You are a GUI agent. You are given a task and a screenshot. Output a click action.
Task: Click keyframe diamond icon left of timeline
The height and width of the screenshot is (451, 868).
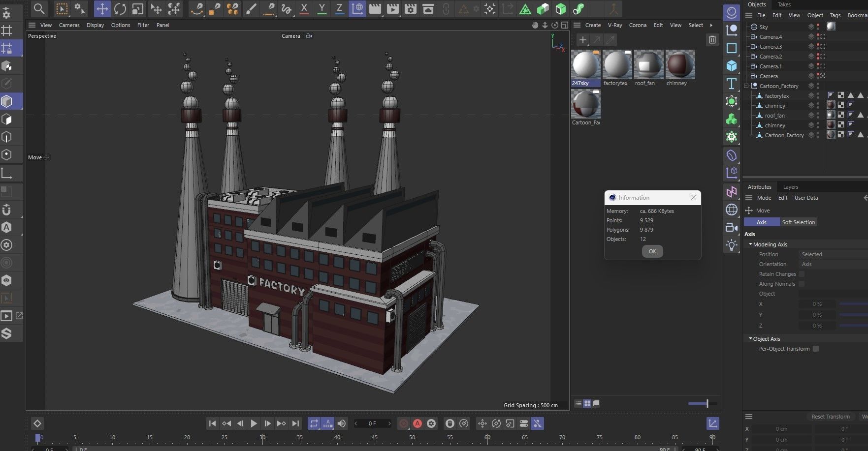[37, 423]
